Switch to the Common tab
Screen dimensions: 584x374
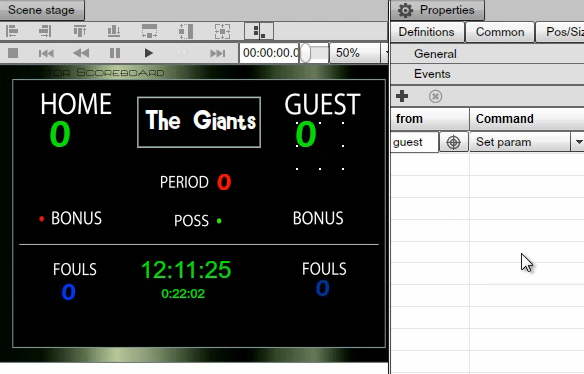click(x=500, y=32)
